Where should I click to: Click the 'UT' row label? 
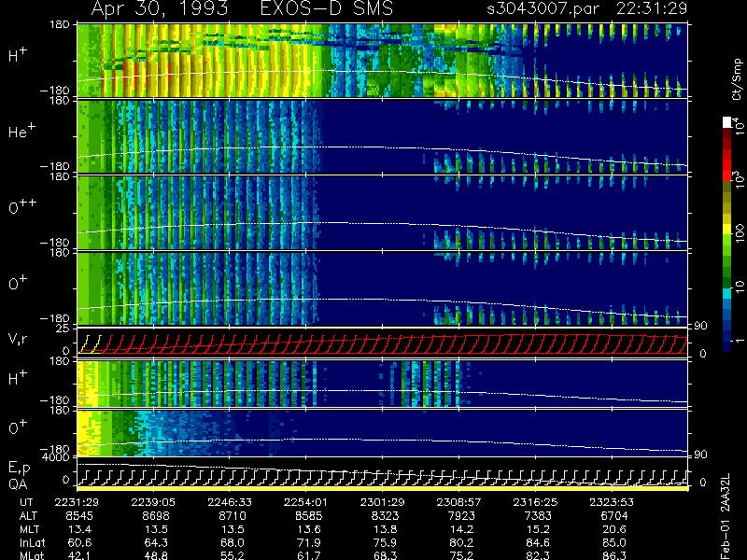tap(26, 502)
